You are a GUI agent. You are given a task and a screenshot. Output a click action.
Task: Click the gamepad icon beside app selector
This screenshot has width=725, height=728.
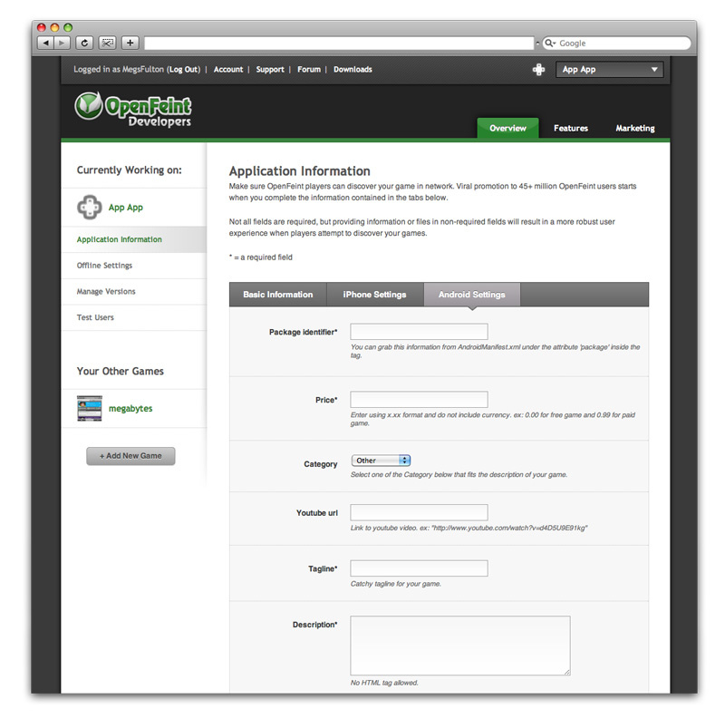[538, 70]
